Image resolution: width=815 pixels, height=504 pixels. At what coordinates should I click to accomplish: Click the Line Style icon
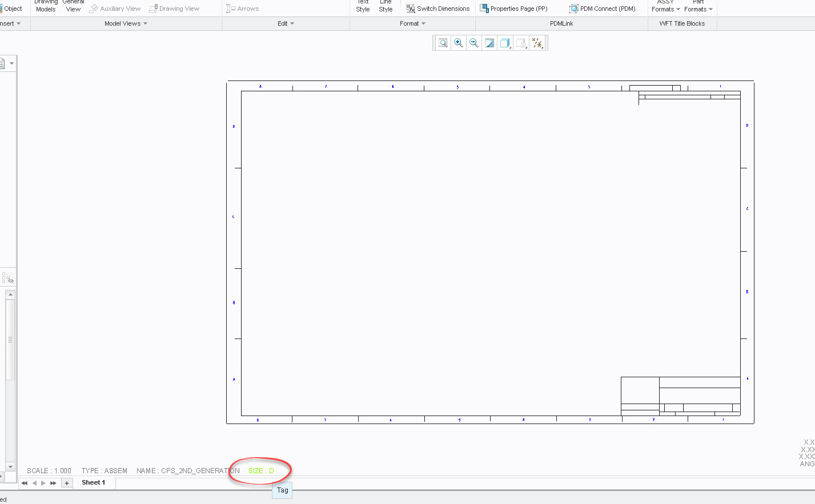pos(386,6)
